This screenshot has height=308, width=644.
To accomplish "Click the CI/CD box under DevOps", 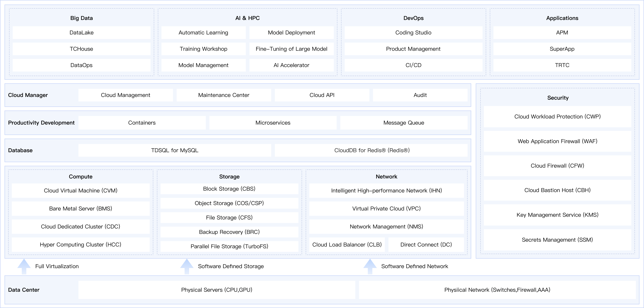I will point(413,65).
